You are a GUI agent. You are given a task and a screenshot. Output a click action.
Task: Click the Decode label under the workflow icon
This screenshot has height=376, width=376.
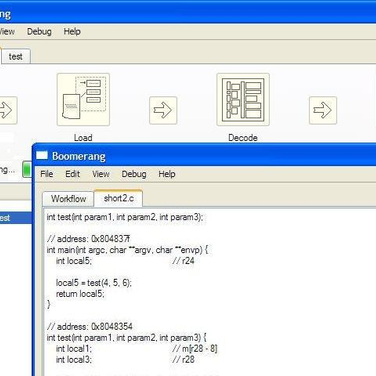tap(243, 138)
